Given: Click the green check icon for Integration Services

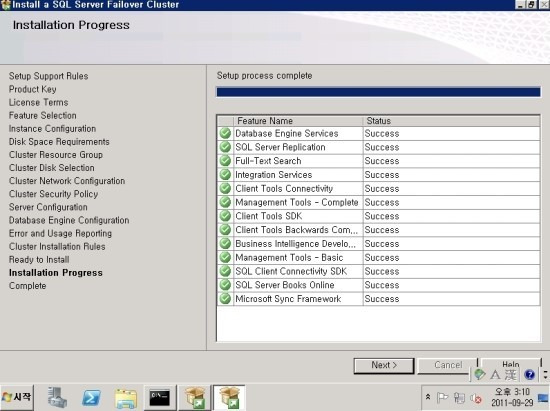Looking at the screenshot, I should click(x=225, y=175).
